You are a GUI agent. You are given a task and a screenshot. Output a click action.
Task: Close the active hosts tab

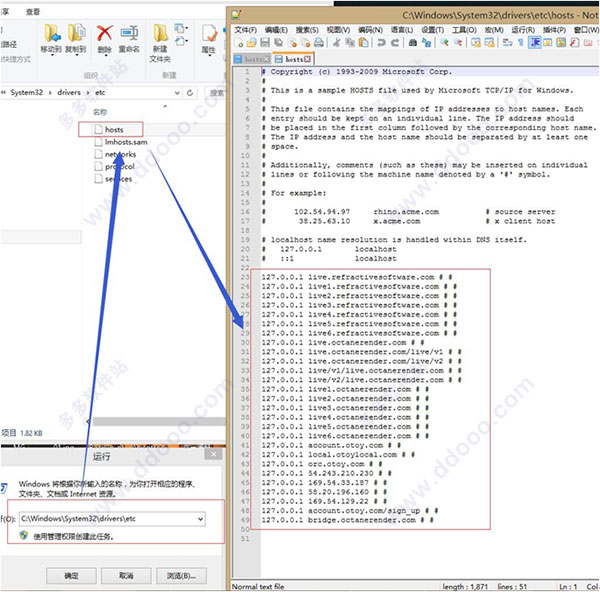pyautogui.click(x=307, y=59)
